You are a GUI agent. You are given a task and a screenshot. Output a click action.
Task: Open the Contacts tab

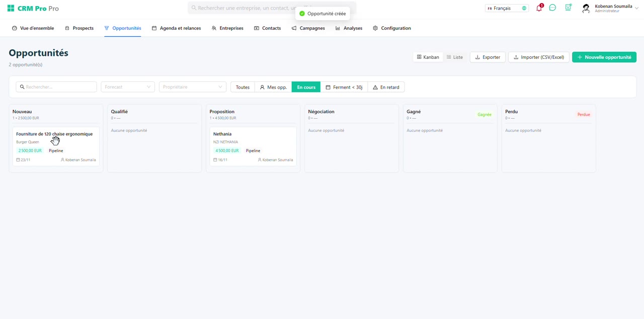point(267,28)
